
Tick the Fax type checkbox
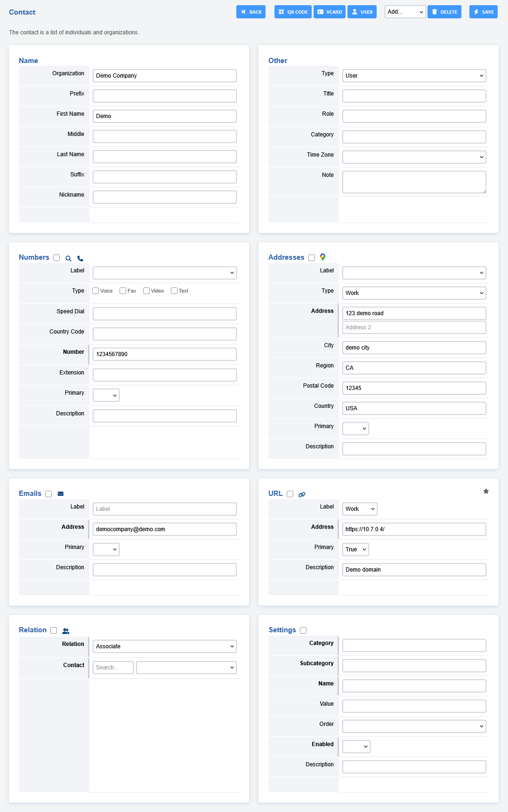tap(123, 291)
